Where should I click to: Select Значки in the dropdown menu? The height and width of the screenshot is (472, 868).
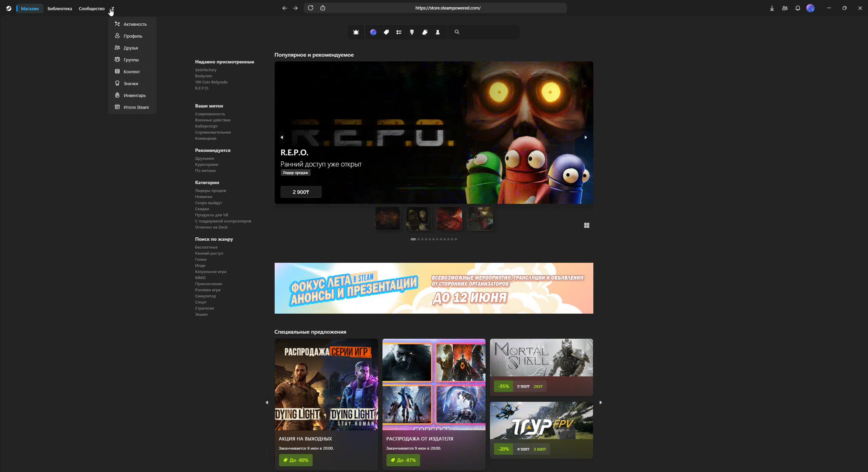point(132,83)
